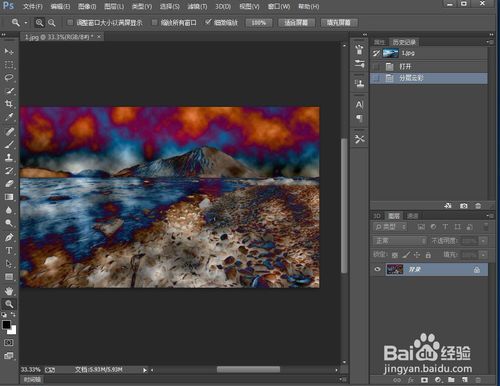Viewport: 500px width, 386px height.
Task: Select the Dodge tool
Action: [x=9, y=223]
